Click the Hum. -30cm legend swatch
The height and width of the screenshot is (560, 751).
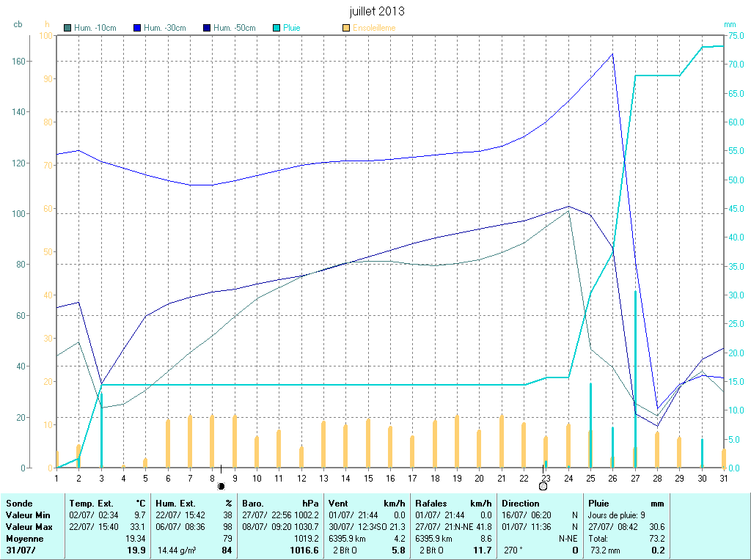pyautogui.click(x=137, y=28)
